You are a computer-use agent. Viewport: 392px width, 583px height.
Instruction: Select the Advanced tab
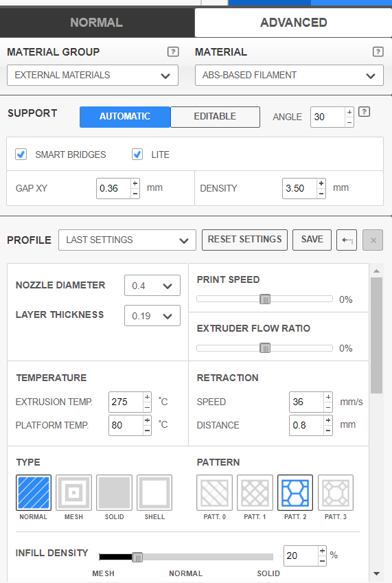coord(294,22)
